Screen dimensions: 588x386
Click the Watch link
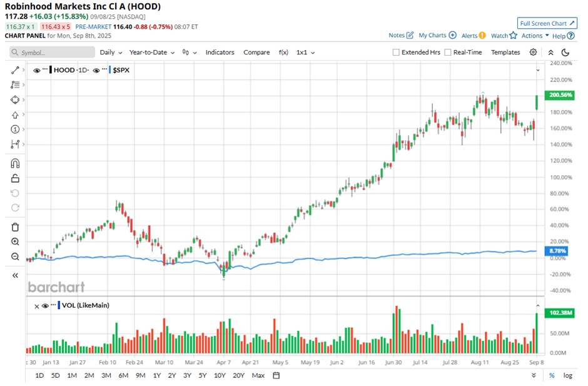500,36
